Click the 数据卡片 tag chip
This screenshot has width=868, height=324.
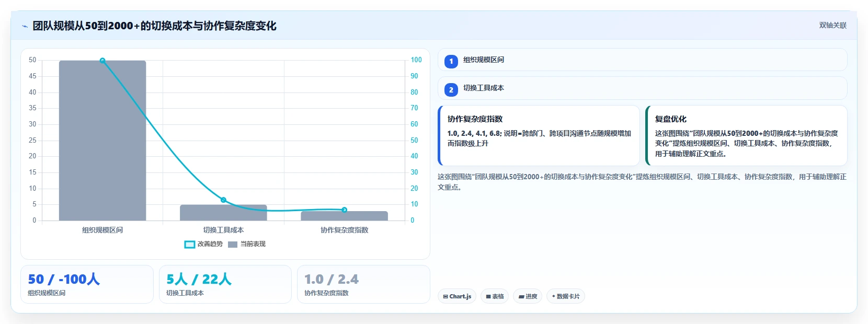point(566,296)
